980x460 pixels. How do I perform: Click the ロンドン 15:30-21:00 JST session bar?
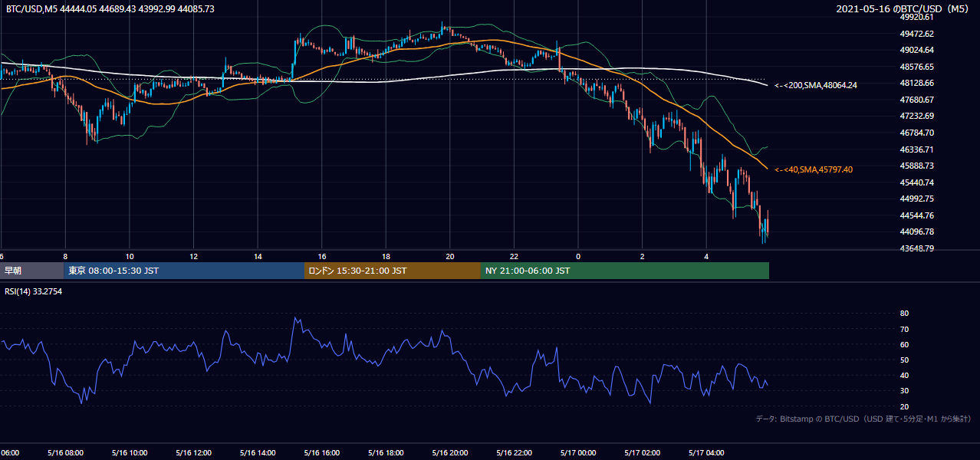coord(393,271)
